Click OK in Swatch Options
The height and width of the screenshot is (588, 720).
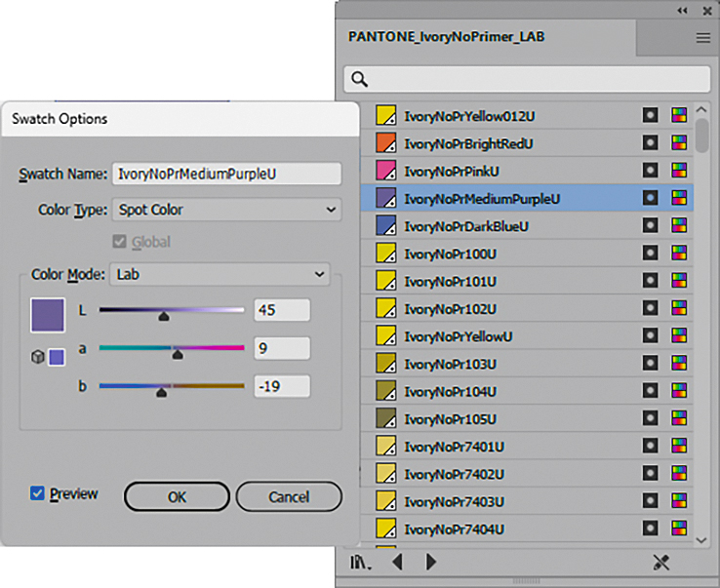coord(177,496)
